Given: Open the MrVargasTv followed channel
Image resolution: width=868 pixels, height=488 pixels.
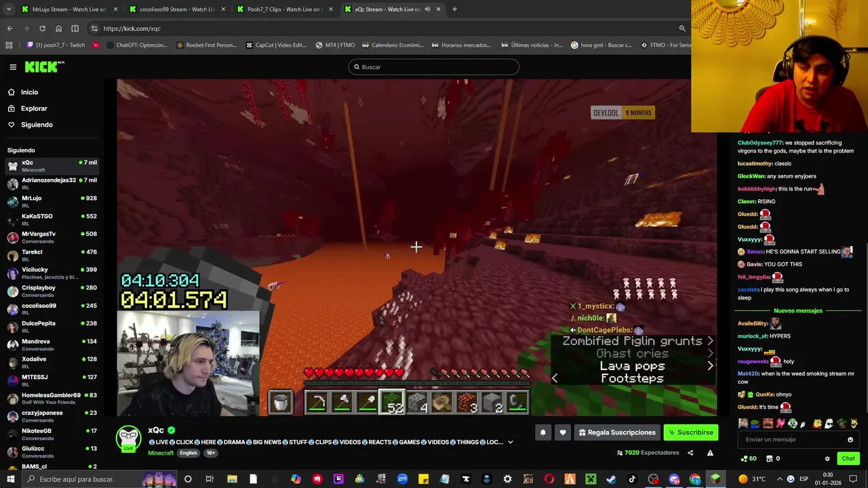Looking at the screenshot, I should (x=52, y=237).
